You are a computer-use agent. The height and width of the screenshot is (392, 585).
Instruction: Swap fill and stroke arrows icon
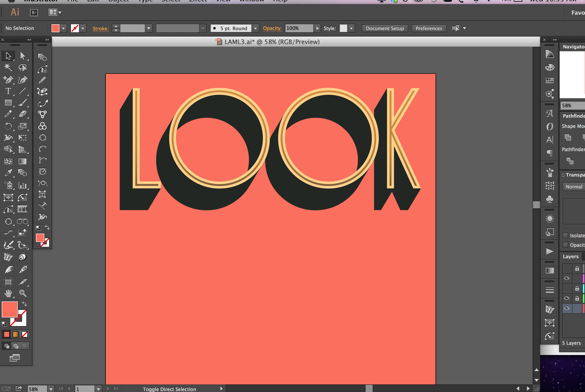click(x=24, y=303)
